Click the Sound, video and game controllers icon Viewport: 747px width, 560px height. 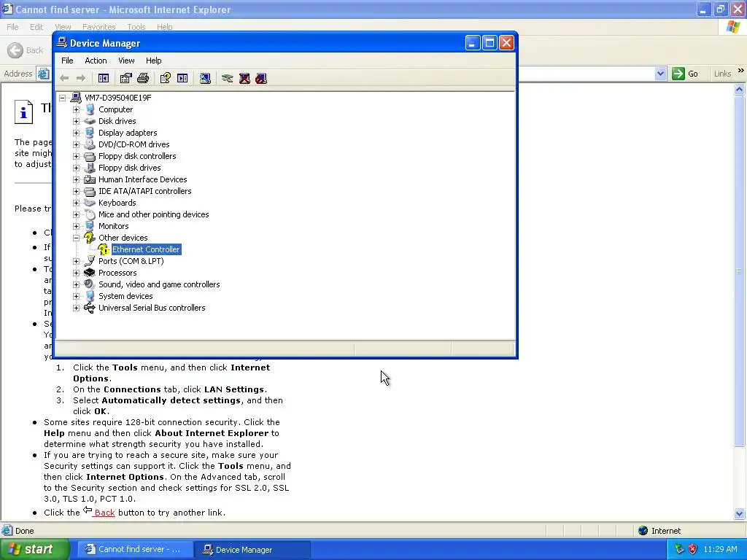90,284
